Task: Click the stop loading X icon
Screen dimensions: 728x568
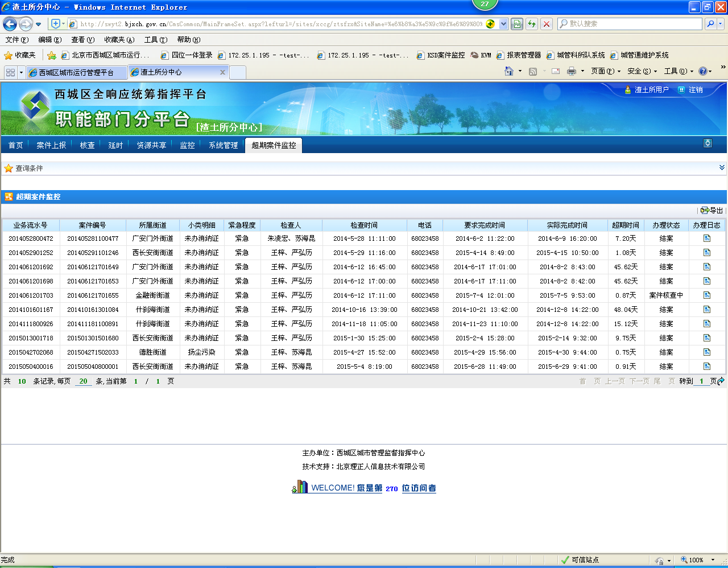Action: click(x=547, y=24)
